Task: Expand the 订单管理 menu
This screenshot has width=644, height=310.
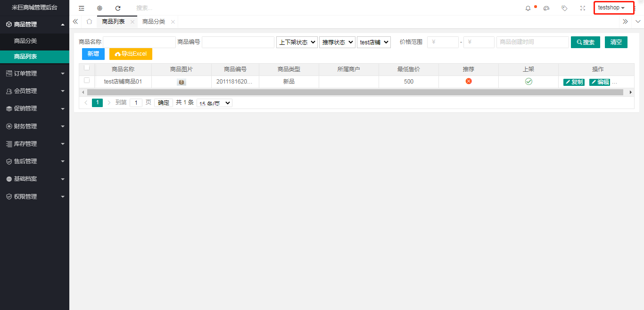Action: click(x=34, y=74)
